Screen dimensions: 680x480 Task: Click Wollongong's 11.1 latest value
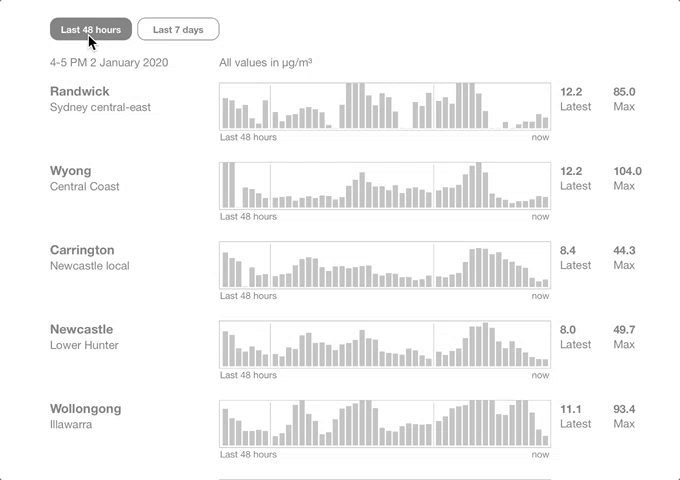coord(571,409)
